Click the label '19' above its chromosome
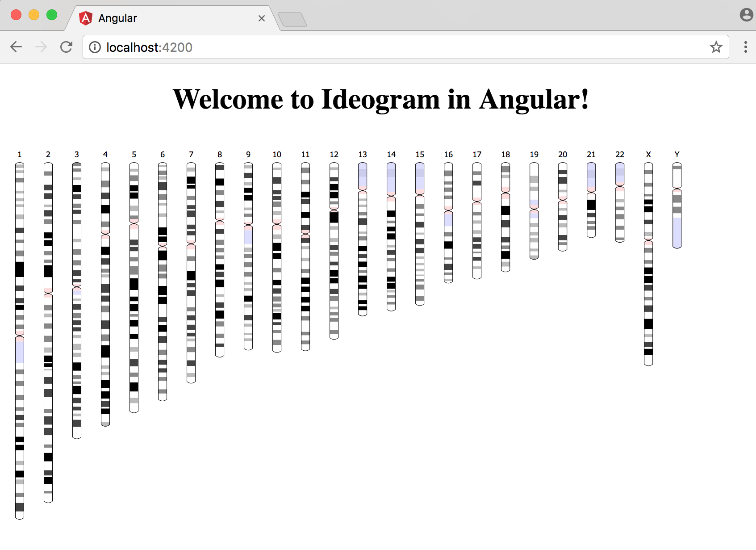 (x=534, y=155)
